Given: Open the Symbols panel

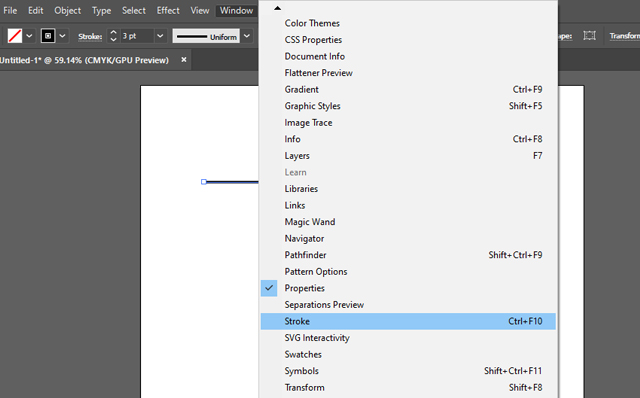Looking at the screenshot, I should coord(408,371).
